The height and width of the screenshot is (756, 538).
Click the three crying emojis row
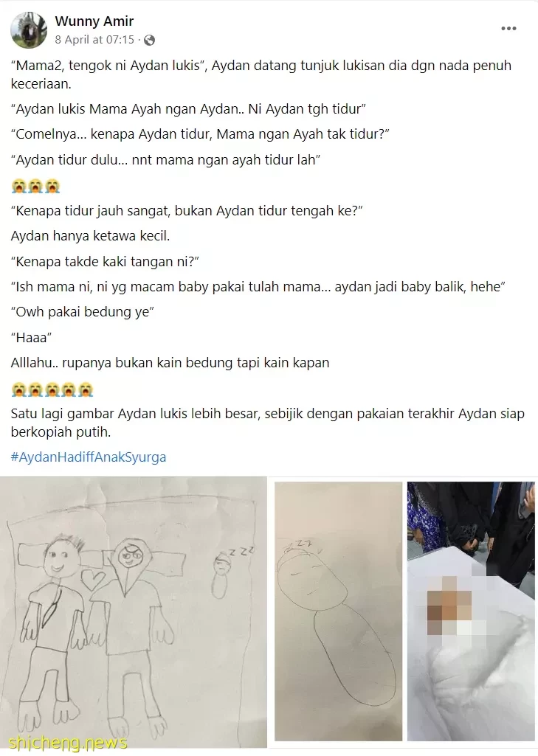tap(35, 186)
